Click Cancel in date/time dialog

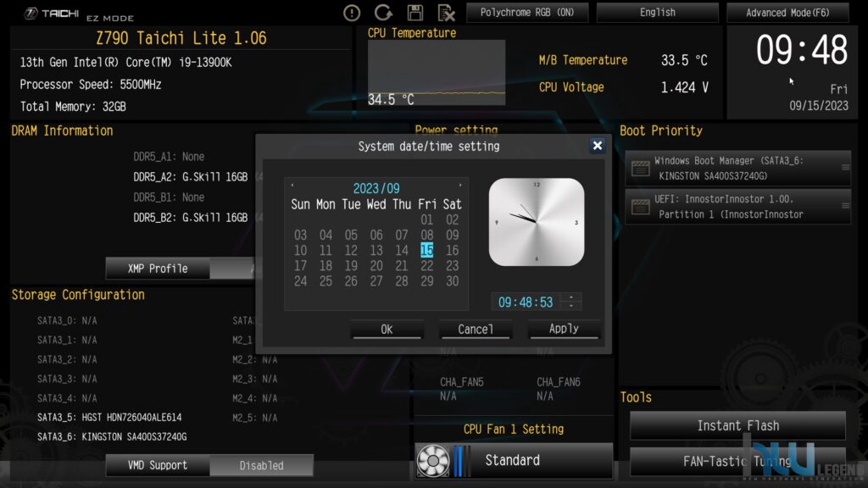[475, 330]
